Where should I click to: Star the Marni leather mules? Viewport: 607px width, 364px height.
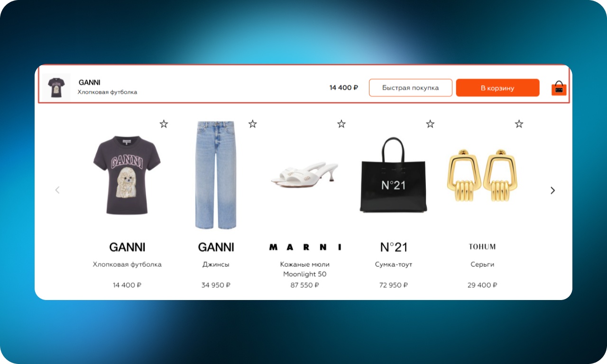click(341, 124)
